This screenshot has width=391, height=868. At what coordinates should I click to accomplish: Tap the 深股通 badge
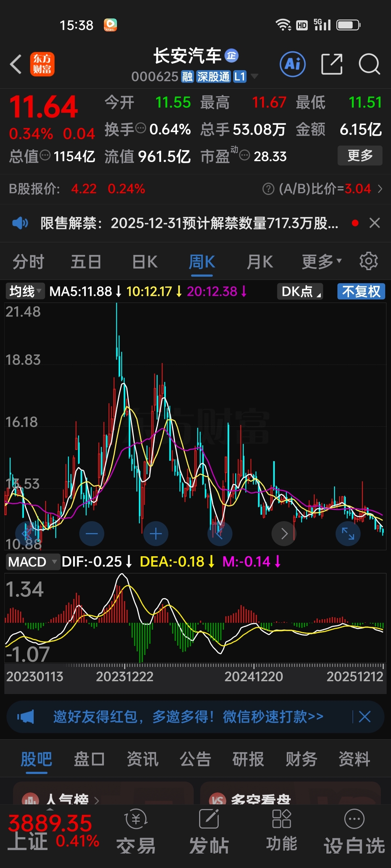pyautogui.click(x=213, y=77)
